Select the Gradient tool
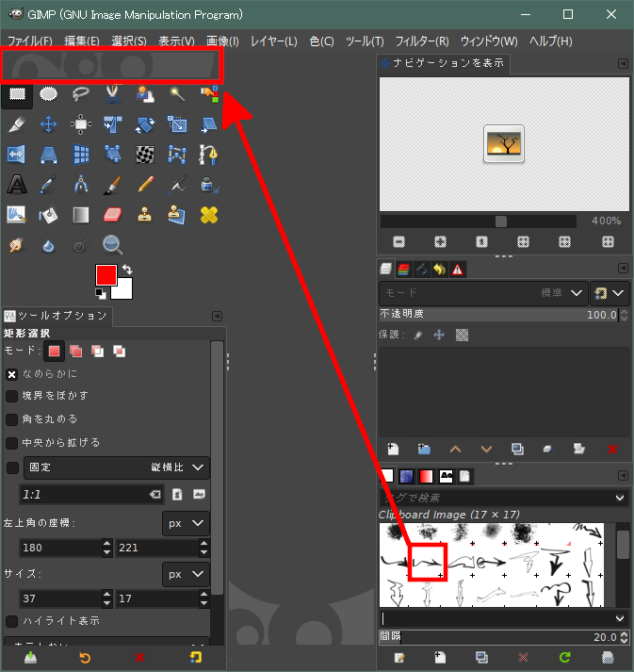634x672 pixels. point(80,215)
